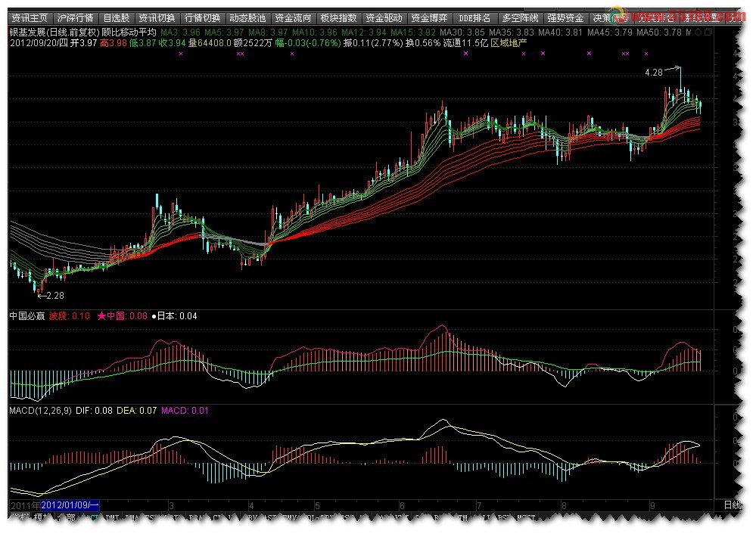Open the 区域地产 sector link
The width and height of the screenshot is (756, 534).
(x=509, y=43)
